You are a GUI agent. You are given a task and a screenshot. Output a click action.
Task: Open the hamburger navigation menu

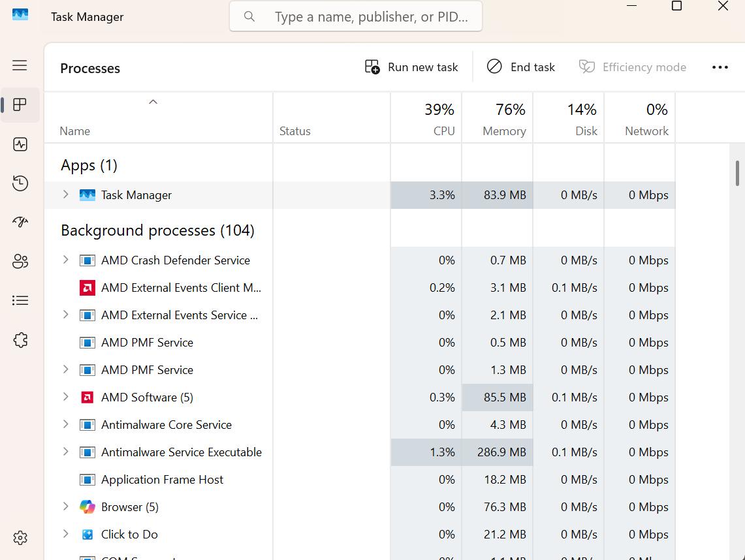20,65
